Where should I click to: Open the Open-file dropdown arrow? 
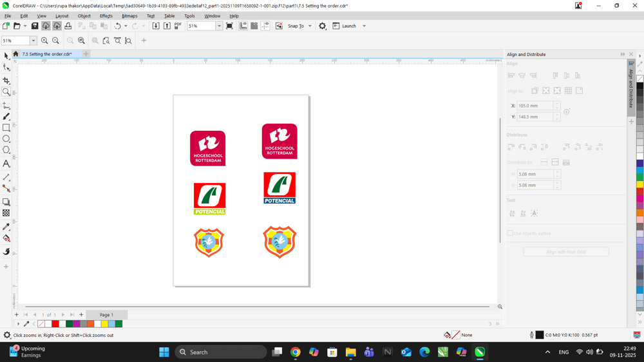point(25,26)
